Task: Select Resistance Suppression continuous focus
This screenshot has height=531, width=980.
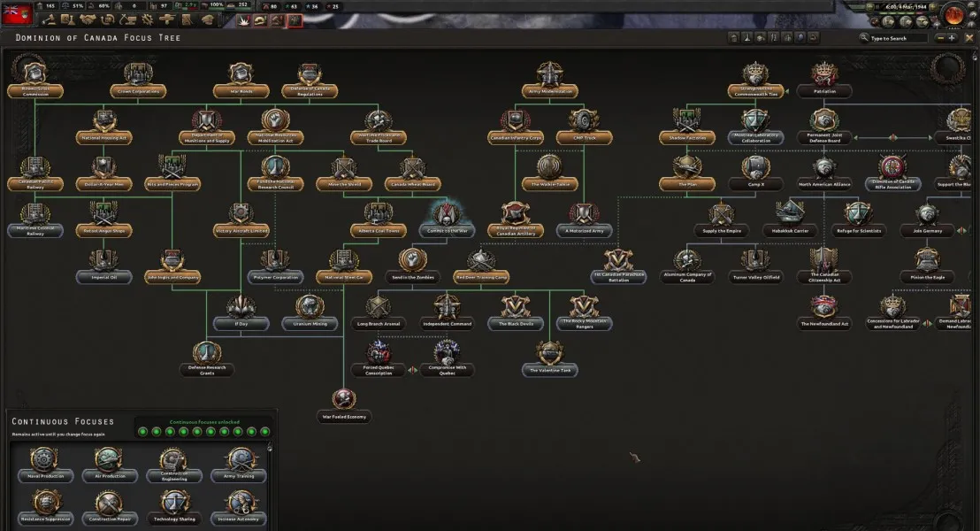Action: click(x=45, y=507)
